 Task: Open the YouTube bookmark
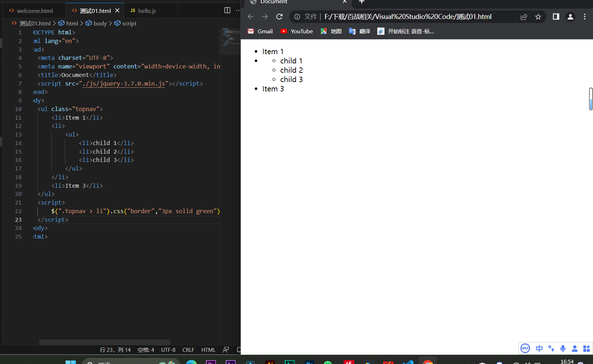pyautogui.click(x=297, y=32)
